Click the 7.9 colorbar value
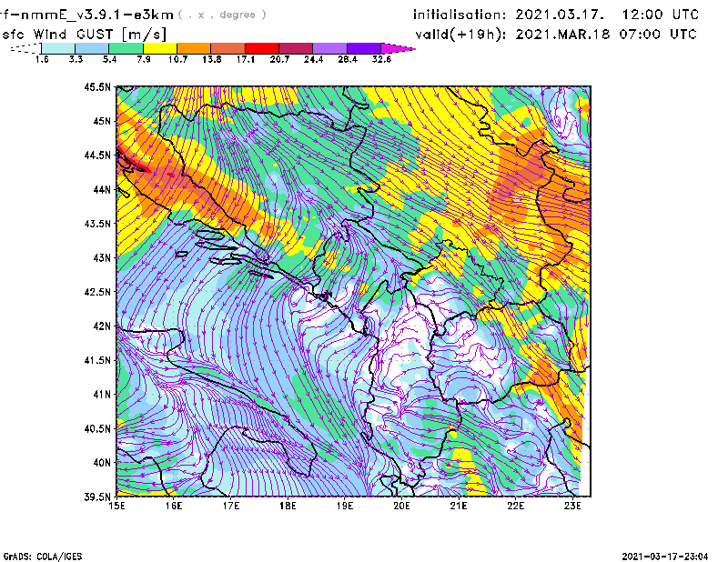Screen dimensions: 728x562 click(144, 59)
